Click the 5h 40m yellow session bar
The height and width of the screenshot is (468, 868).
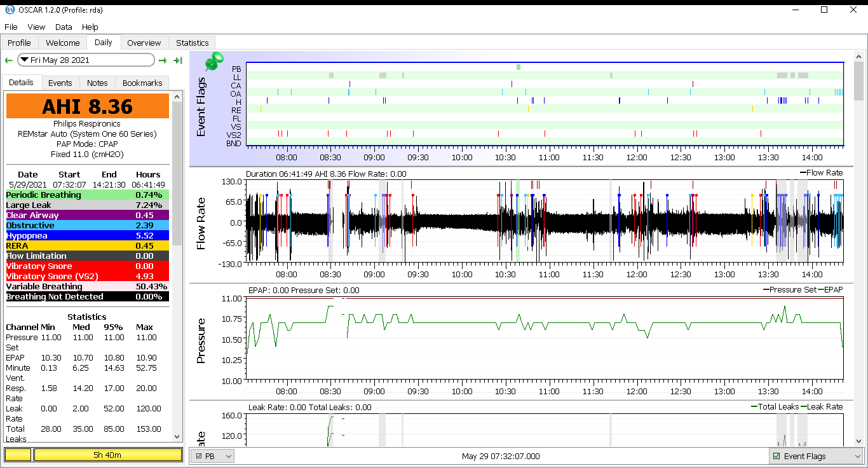click(x=107, y=455)
